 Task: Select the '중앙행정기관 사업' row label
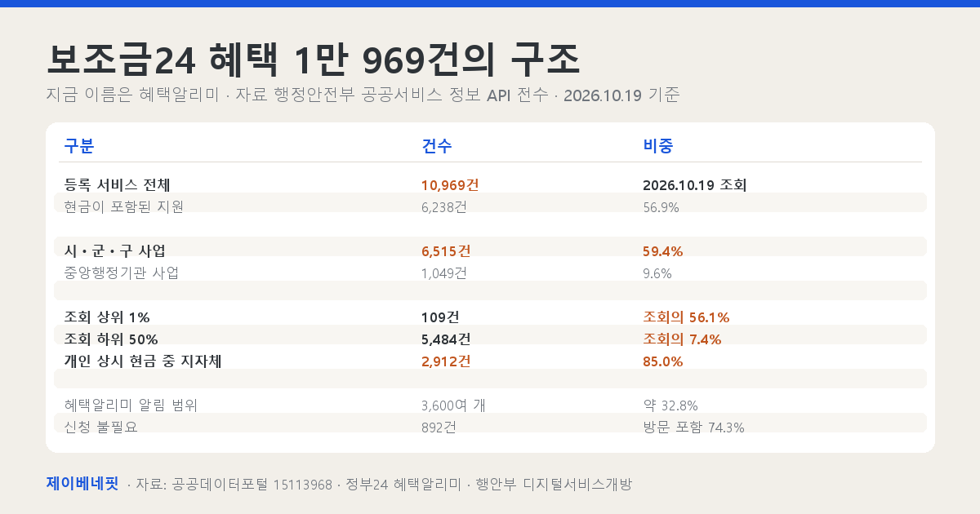[x=121, y=273]
